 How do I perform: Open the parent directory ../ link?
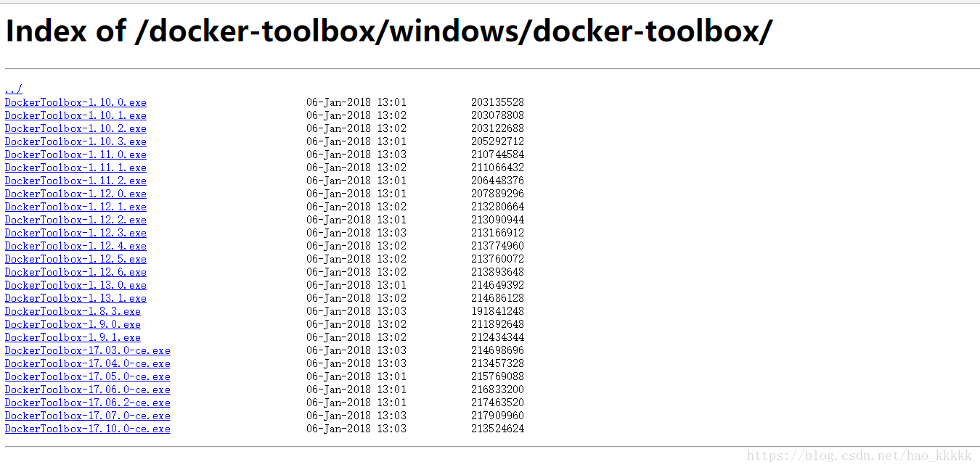coord(13,89)
